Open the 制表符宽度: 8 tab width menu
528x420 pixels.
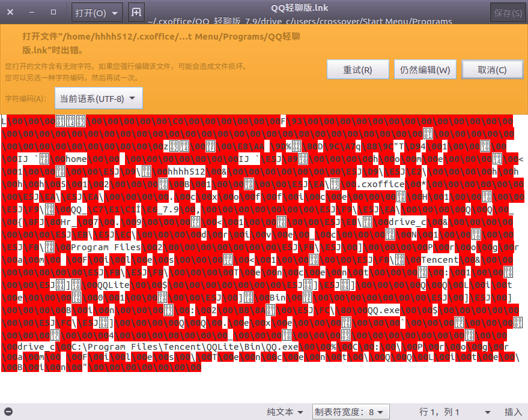pyautogui.click(x=351, y=412)
